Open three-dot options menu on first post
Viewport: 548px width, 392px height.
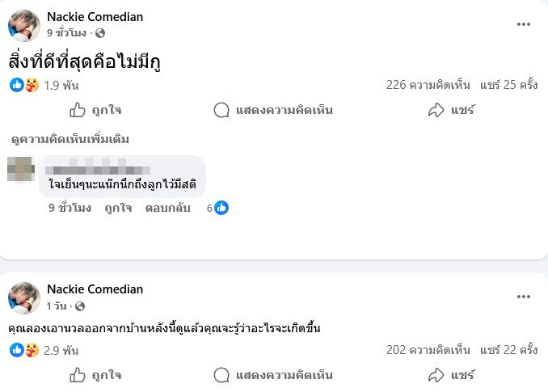524,24
